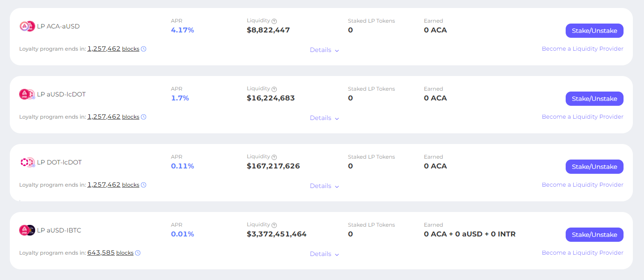Click the aUSD-lcDOT pair token icon
Screen dimensions: 644x280
(27, 94)
